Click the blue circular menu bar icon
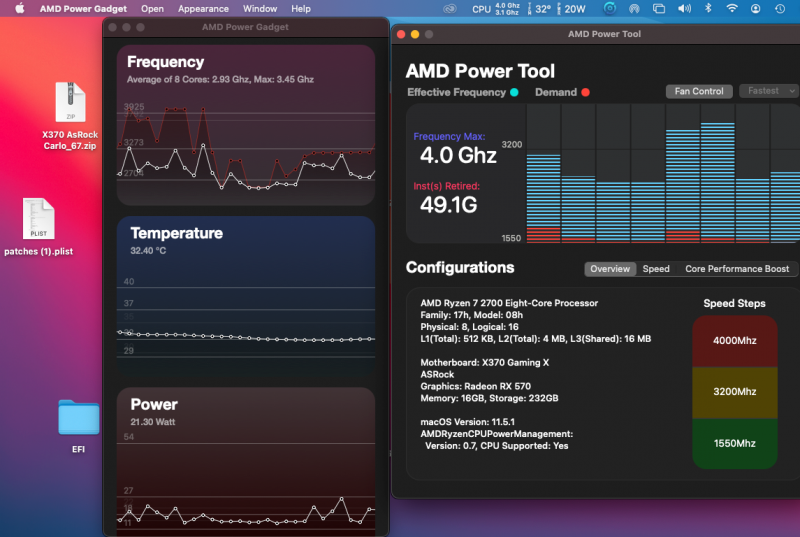The image size is (800, 537). pos(609,8)
